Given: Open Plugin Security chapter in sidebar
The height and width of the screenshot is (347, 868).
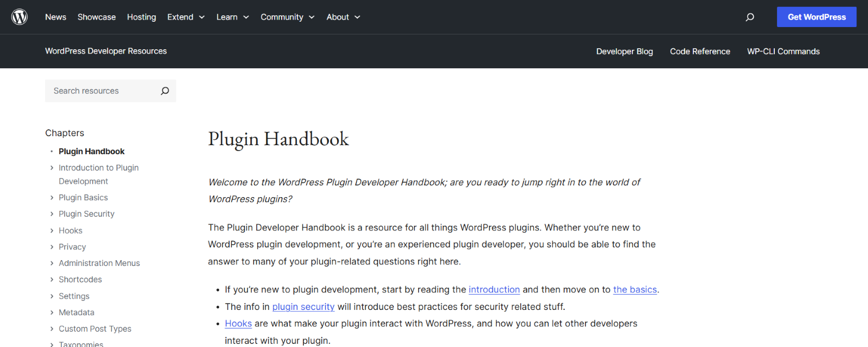Looking at the screenshot, I should click(x=86, y=214).
